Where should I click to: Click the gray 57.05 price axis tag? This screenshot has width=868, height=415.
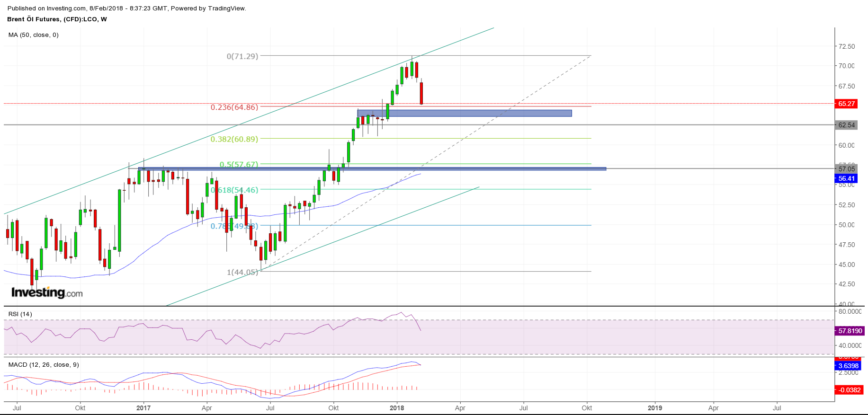846,168
